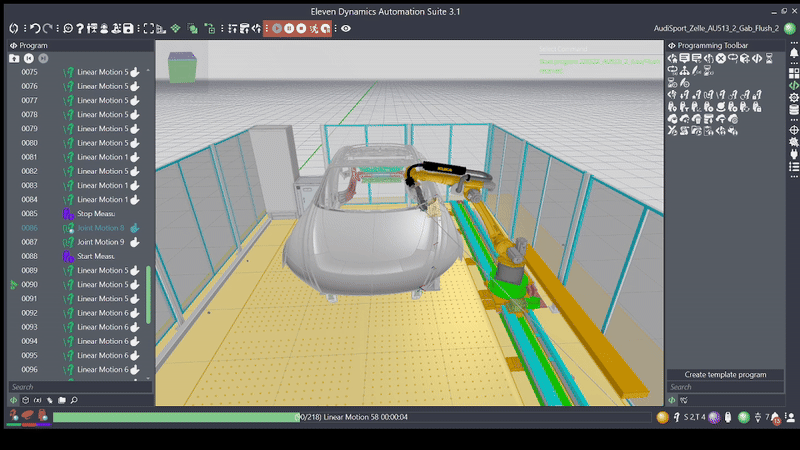Select program row 0087 Joint Motion 9
Image resolution: width=800 pixels, height=450 pixels.
coord(77,242)
